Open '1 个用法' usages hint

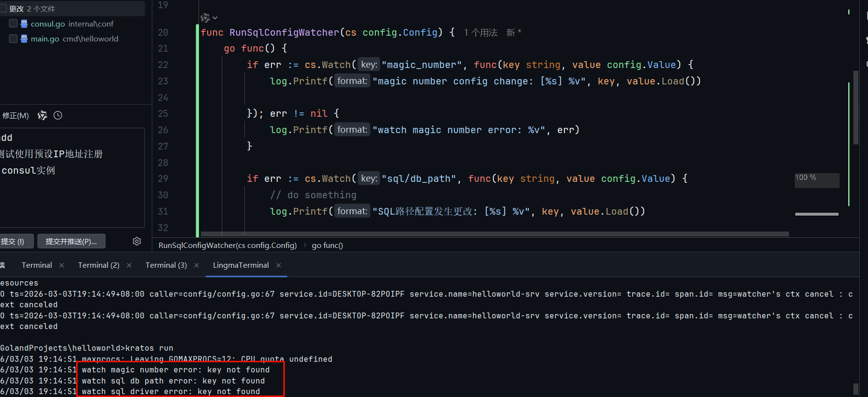coord(481,32)
